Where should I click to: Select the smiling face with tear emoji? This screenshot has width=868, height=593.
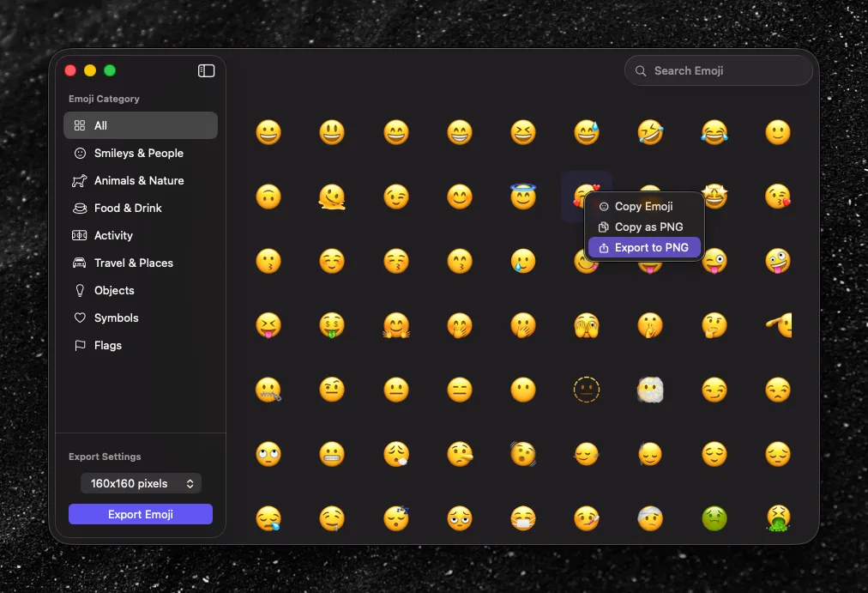point(523,261)
